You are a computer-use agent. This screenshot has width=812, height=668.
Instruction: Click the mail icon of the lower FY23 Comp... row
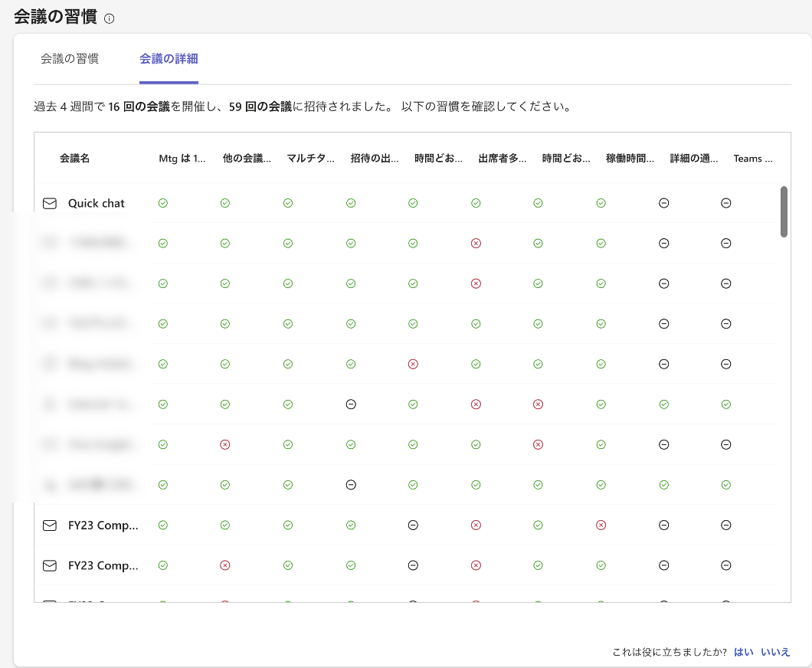tap(50, 566)
